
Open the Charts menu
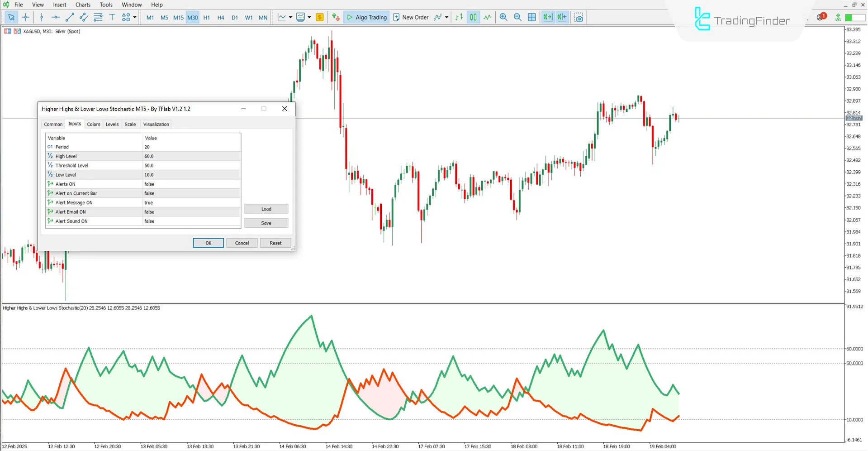[x=83, y=5]
